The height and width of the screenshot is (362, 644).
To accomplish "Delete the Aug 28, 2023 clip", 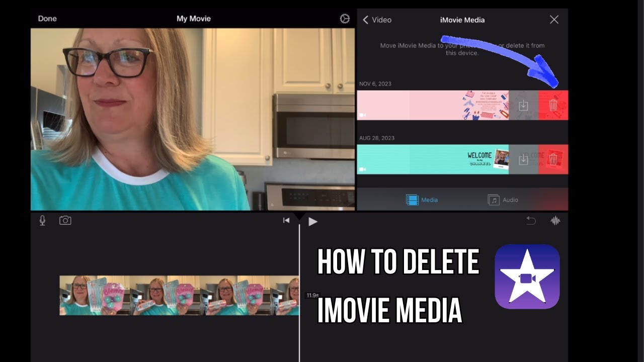I will (x=553, y=159).
